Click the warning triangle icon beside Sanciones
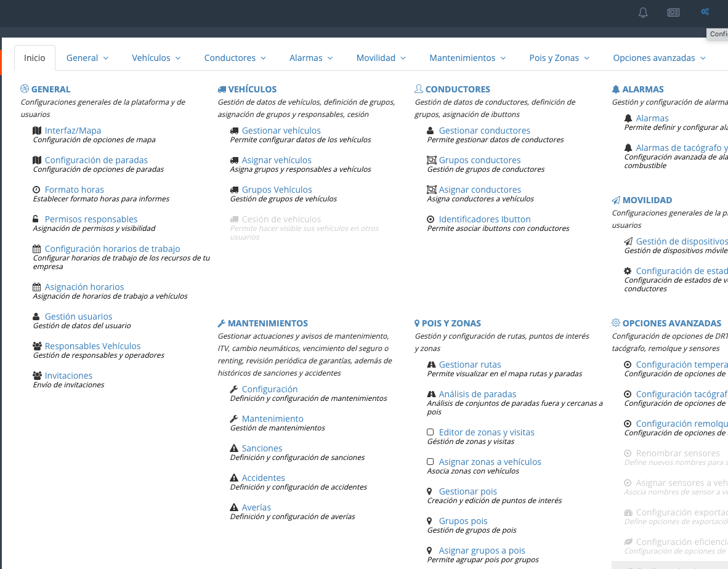Image resolution: width=728 pixels, height=569 pixels. point(234,448)
